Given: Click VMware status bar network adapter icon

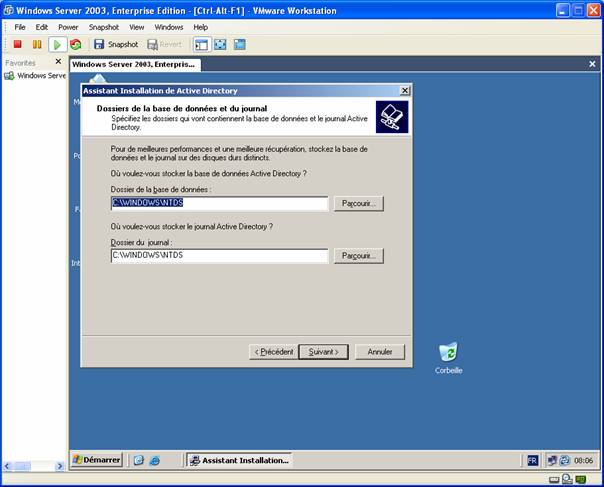Looking at the screenshot, I should 581,479.
